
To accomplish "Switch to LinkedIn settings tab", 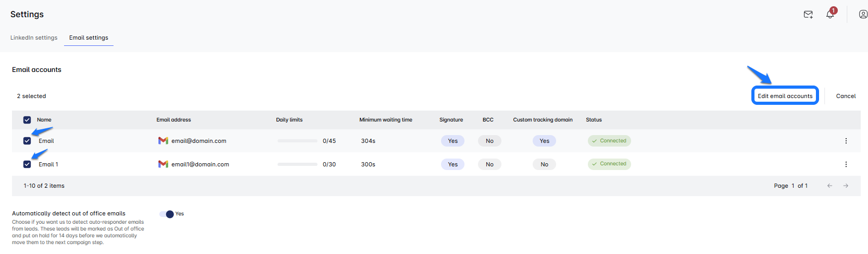I will (x=34, y=38).
